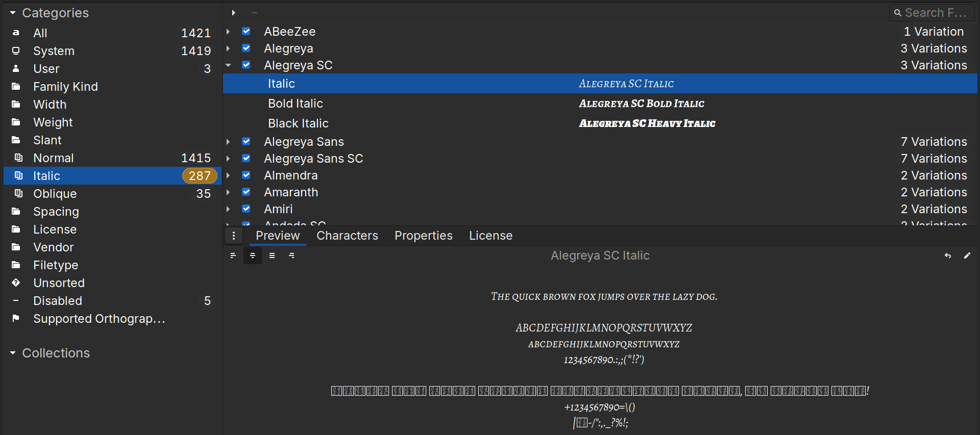Click the License category folder icon
The height and width of the screenshot is (435, 980).
click(16, 229)
